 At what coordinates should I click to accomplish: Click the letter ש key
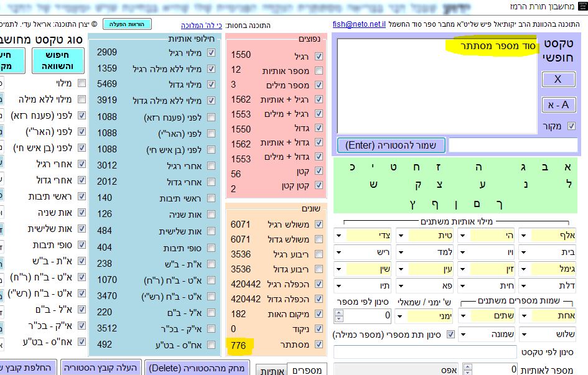[x=373, y=184]
